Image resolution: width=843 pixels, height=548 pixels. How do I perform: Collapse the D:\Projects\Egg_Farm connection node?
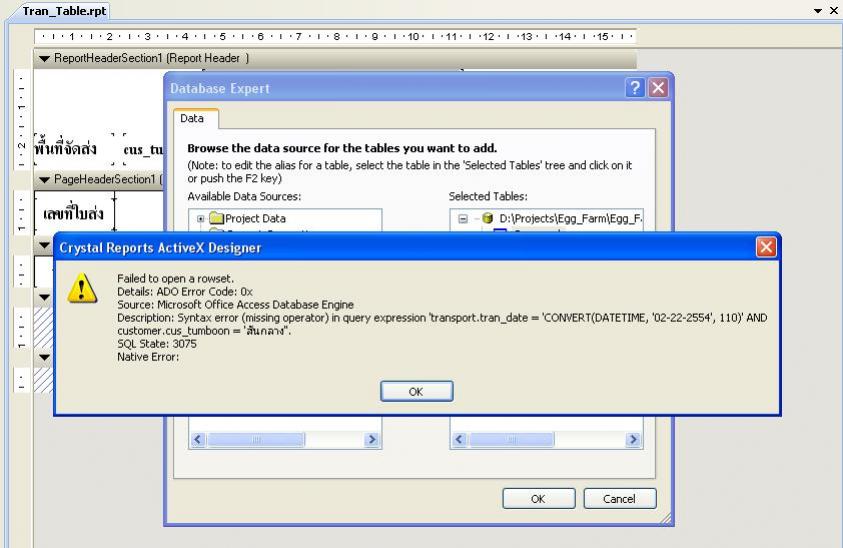[x=463, y=219]
